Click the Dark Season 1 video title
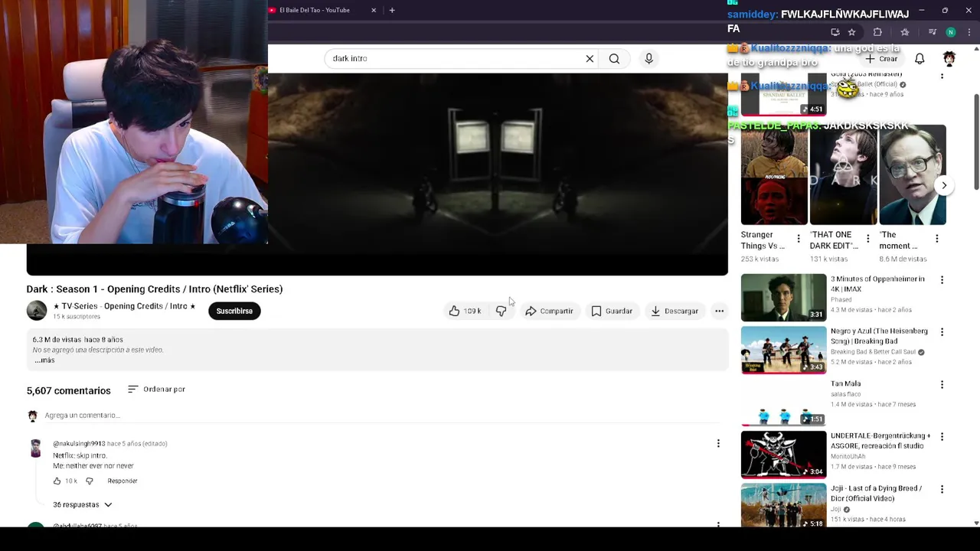 155,289
